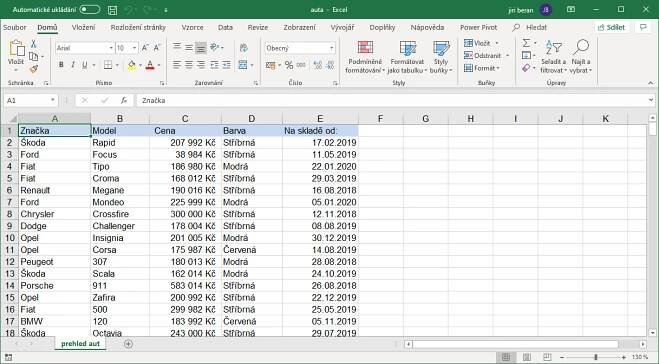
Task: Click the Paste (Vložit) clipboard icon
Action: pos(16,48)
